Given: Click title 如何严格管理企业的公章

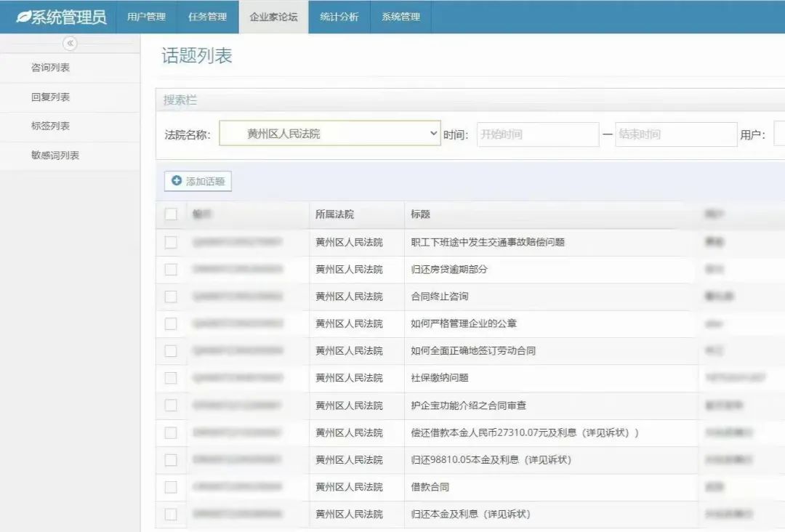Looking at the screenshot, I should [x=464, y=324].
